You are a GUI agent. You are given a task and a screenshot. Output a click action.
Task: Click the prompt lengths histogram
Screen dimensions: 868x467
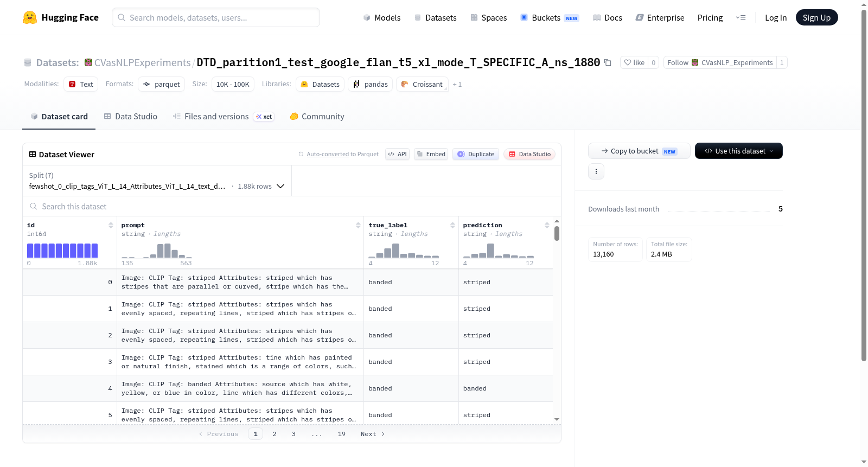click(x=157, y=251)
